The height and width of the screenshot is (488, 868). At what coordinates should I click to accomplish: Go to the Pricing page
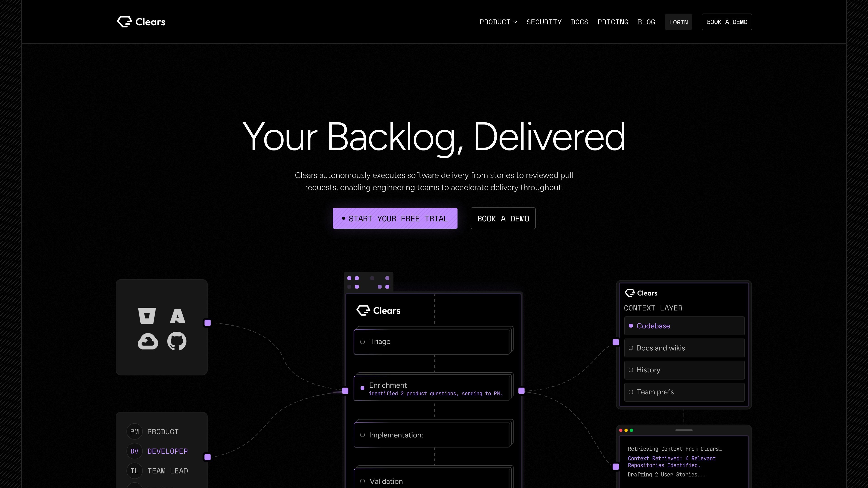[613, 22]
